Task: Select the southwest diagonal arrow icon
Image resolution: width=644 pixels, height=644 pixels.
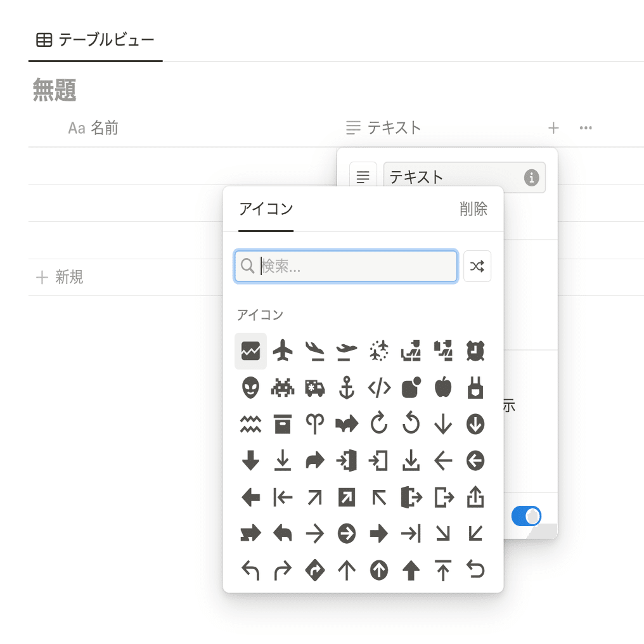Action: point(475,534)
